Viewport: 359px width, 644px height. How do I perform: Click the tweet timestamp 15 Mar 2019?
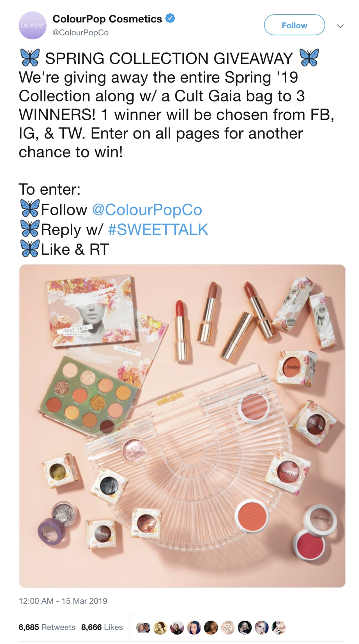tap(63, 601)
